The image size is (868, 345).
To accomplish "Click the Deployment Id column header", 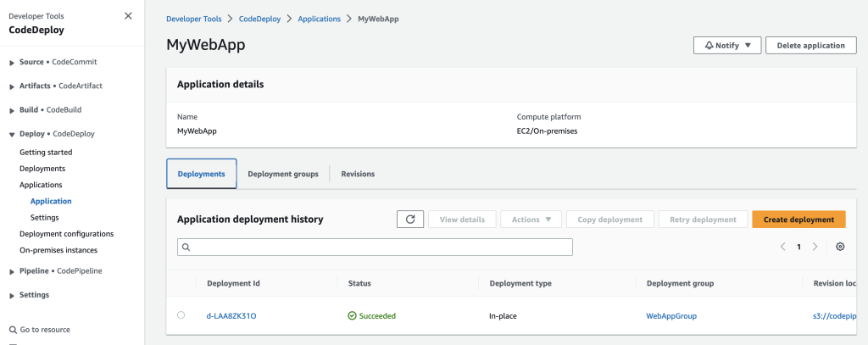I will click(233, 283).
